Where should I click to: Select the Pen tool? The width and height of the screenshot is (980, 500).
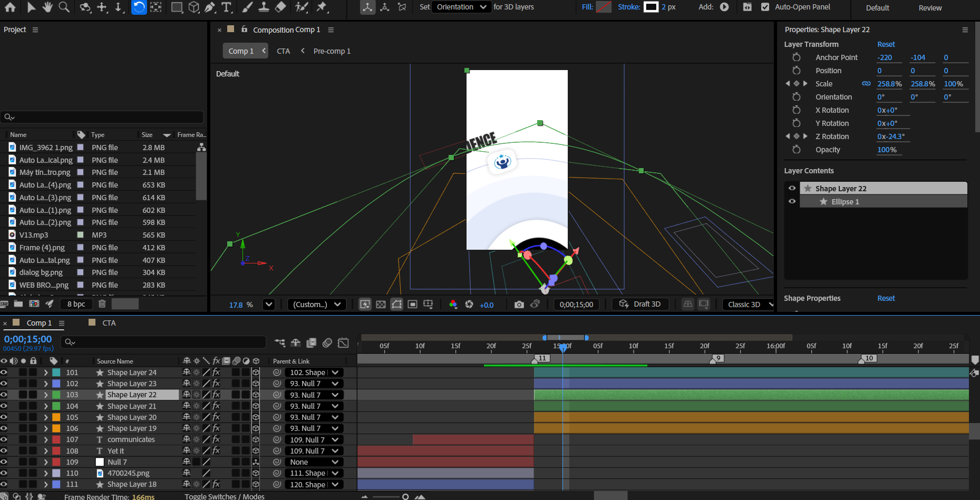pos(209,7)
